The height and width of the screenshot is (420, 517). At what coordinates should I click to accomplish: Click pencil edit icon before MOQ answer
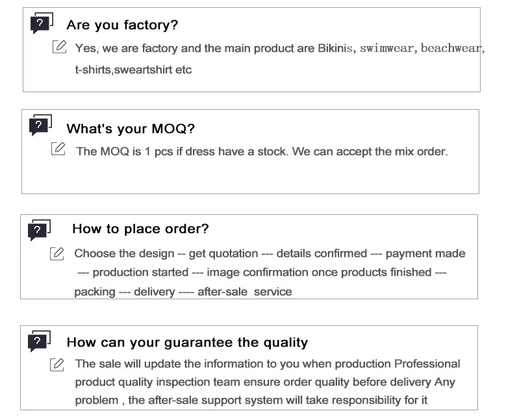coord(58,149)
